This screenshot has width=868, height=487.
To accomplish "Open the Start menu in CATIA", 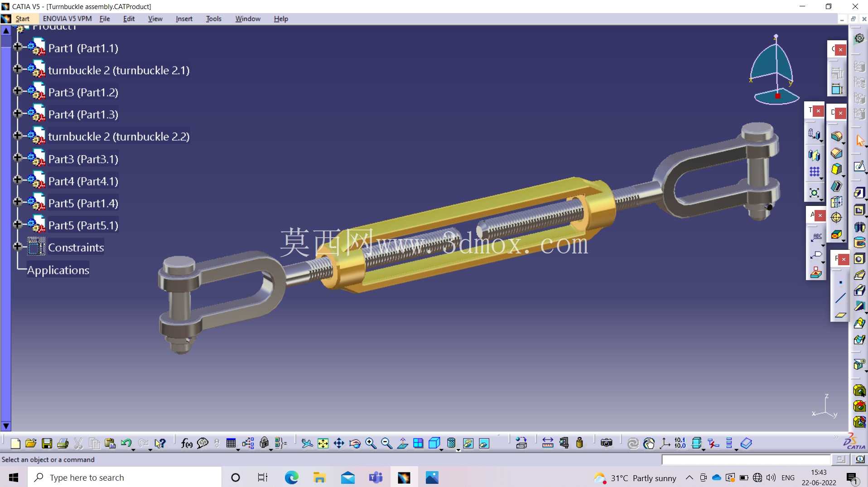I will [x=22, y=19].
